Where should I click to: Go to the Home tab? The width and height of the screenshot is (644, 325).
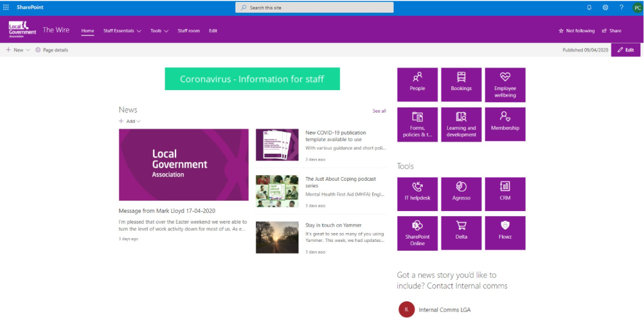(x=87, y=31)
